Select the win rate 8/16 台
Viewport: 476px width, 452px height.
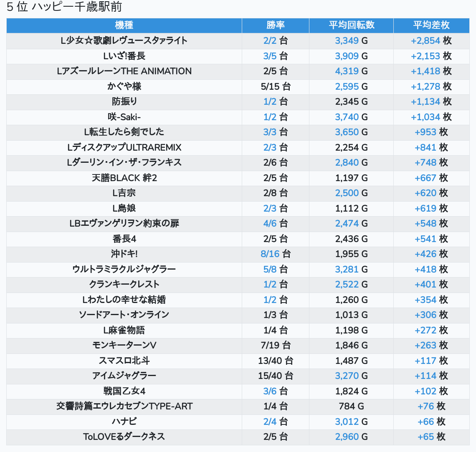[x=275, y=254]
